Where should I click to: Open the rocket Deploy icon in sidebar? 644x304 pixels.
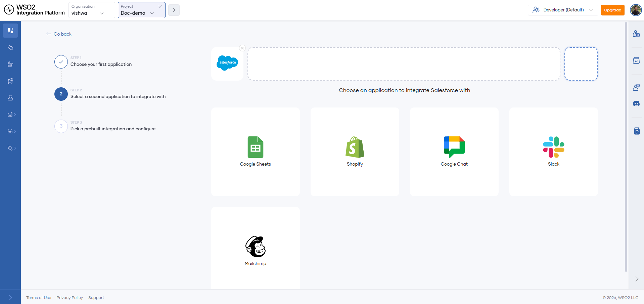[10, 81]
